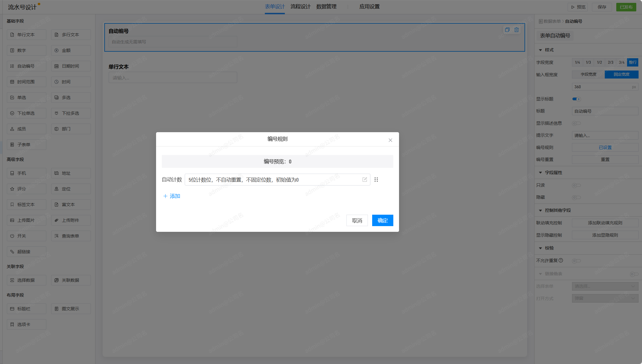Click the copy icon on 自动编号 field
Image resolution: width=642 pixels, height=364 pixels.
pos(507,30)
